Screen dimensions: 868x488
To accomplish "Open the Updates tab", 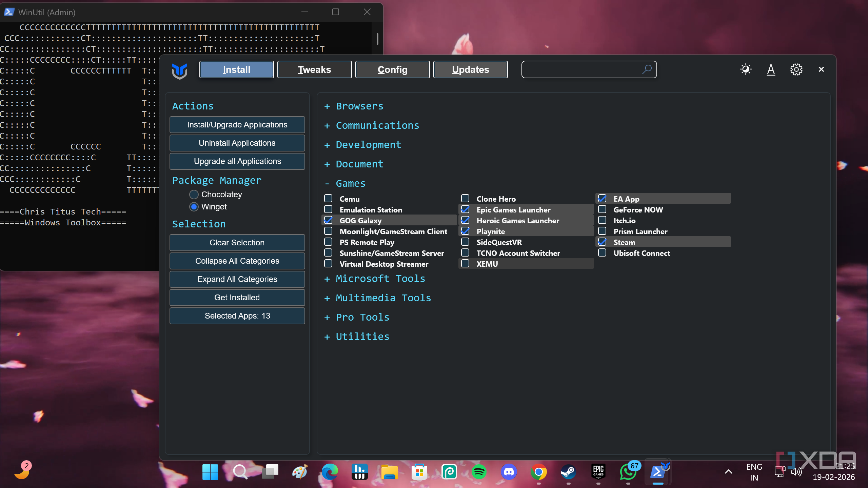I will [x=470, y=69].
